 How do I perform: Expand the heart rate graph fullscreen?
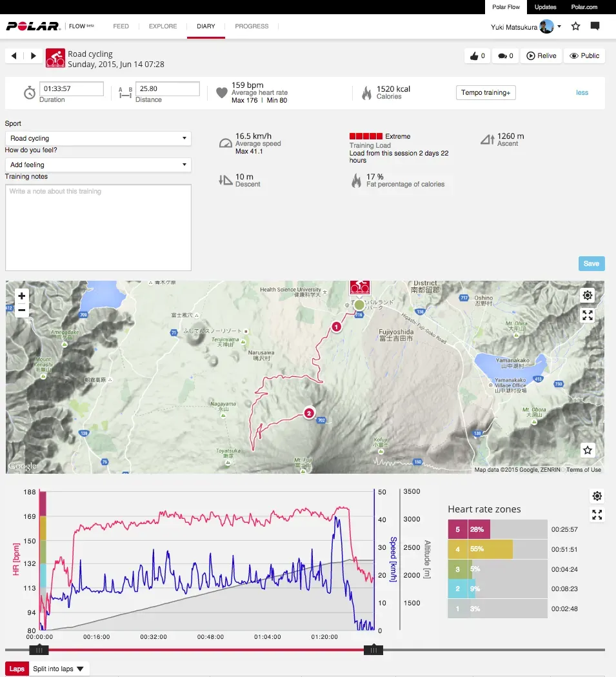[x=597, y=515]
